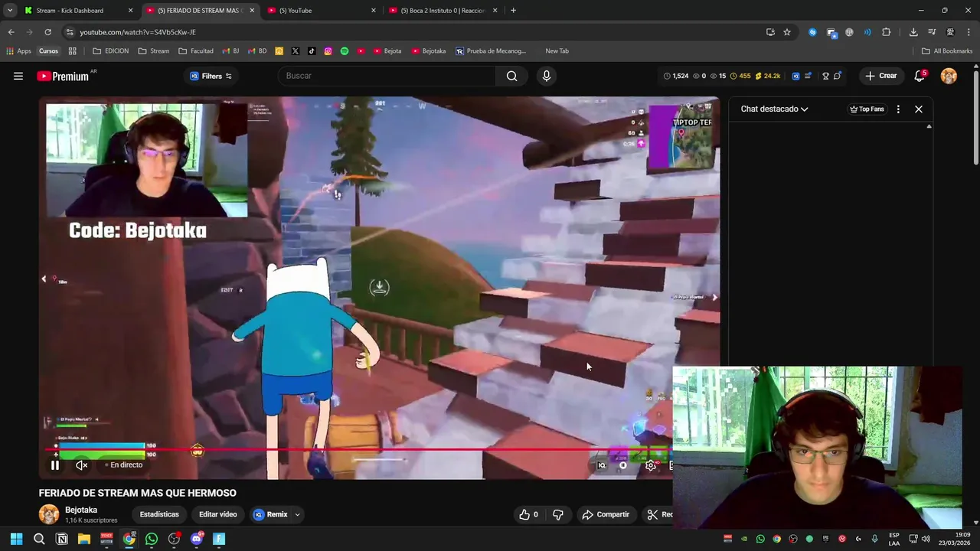Open Chat destacado dropdown
Screen dimensions: 980x551
pyautogui.click(x=774, y=109)
